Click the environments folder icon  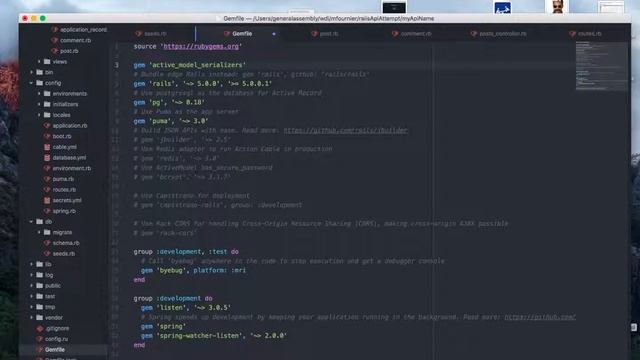click(47, 93)
